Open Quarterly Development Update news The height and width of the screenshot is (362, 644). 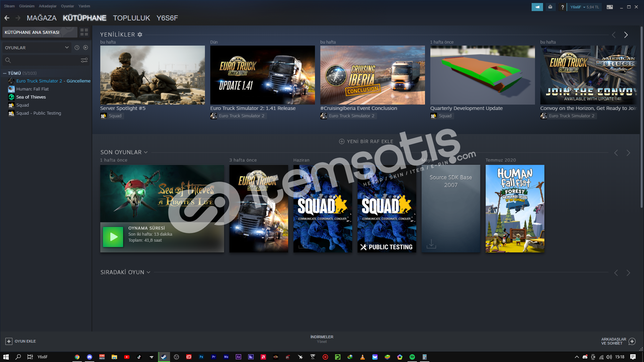point(483,75)
